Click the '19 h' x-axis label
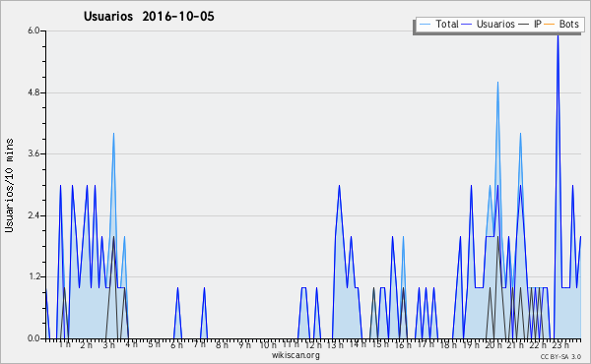The height and width of the screenshot is (364, 591). coord(471,344)
